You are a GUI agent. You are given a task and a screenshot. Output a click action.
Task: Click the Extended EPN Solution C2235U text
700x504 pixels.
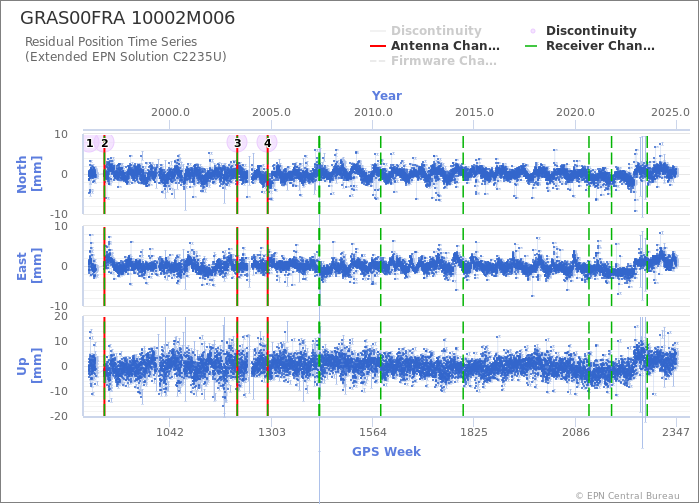[x=125, y=57]
